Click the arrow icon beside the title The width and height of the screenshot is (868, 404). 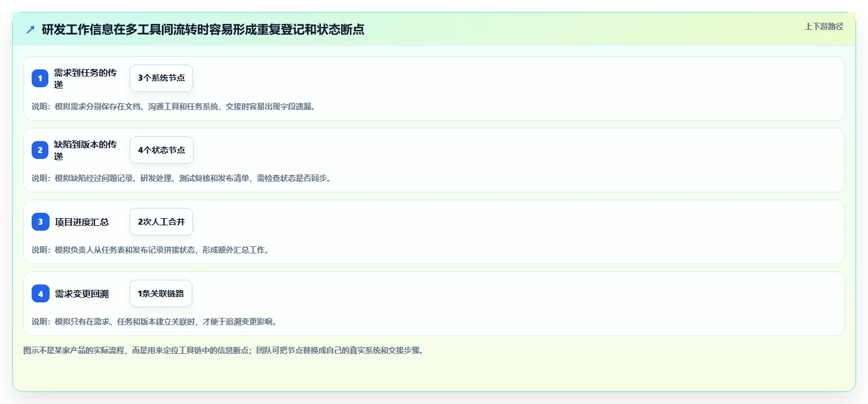coord(30,29)
